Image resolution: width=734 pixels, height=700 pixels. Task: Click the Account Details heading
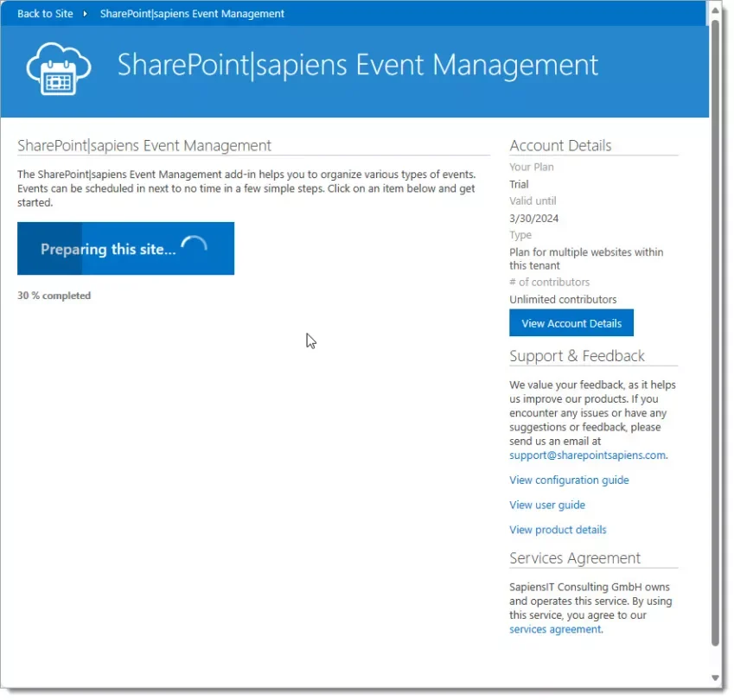[x=560, y=145]
